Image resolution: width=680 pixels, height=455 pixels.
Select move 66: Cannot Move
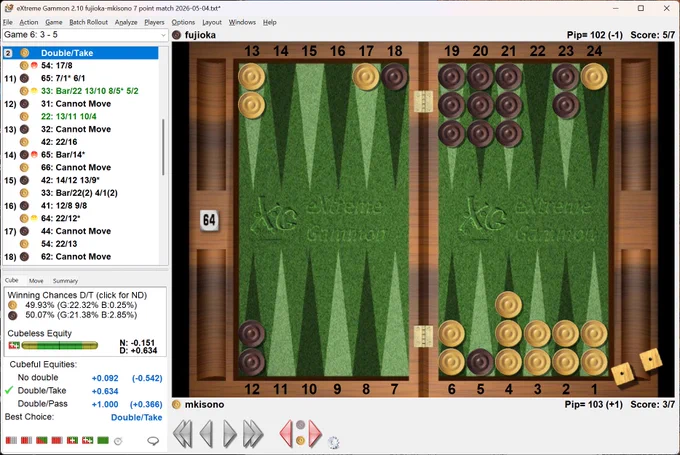(x=81, y=167)
